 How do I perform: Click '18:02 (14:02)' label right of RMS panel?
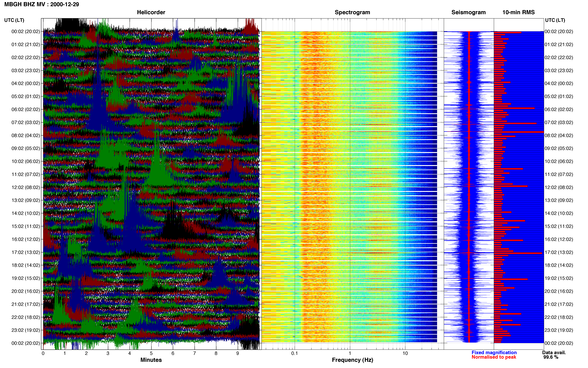559,265
